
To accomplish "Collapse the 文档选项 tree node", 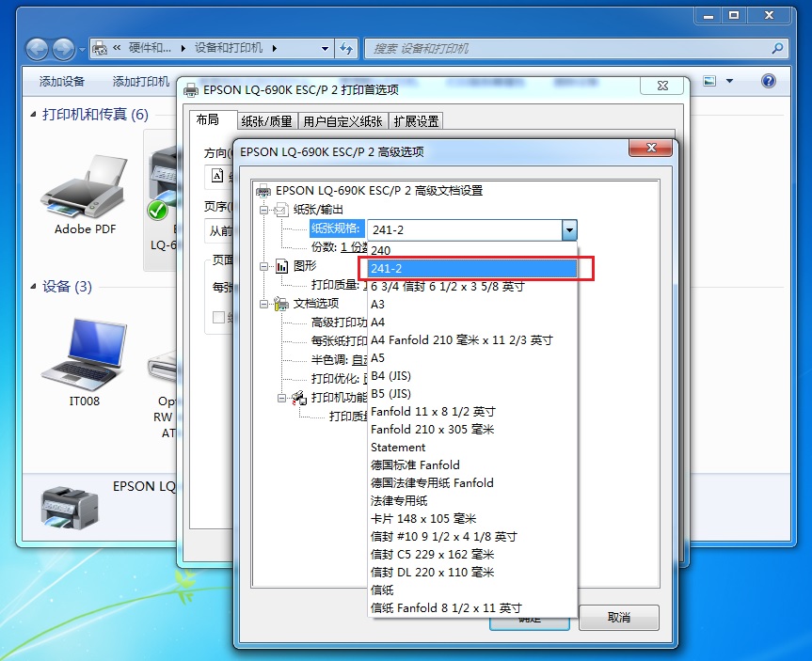I will (264, 304).
